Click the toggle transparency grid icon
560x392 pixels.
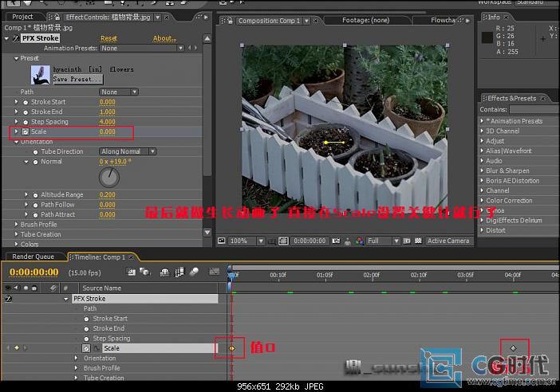(418, 241)
